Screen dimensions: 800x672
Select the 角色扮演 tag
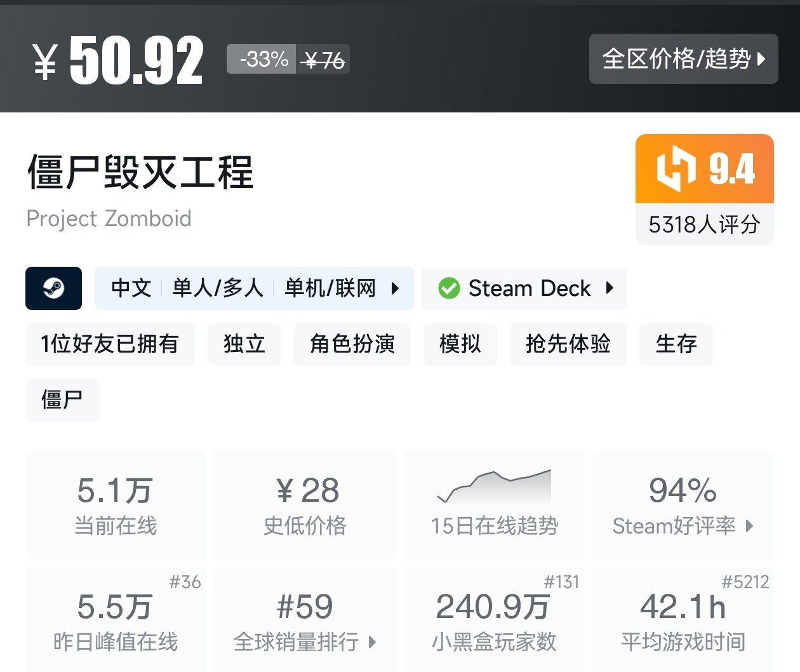[x=352, y=344]
